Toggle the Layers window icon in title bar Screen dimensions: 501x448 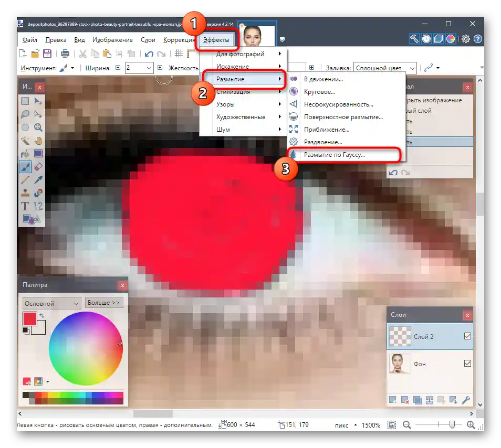pos(439,39)
